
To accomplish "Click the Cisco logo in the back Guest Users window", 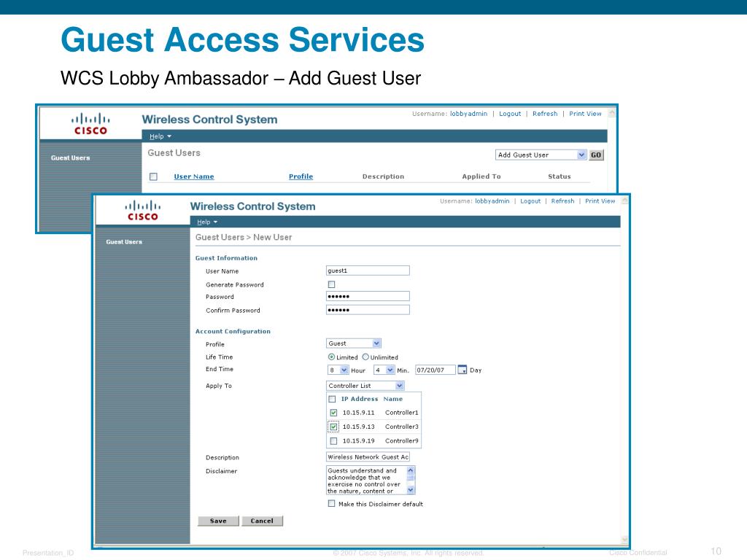I will click(90, 124).
